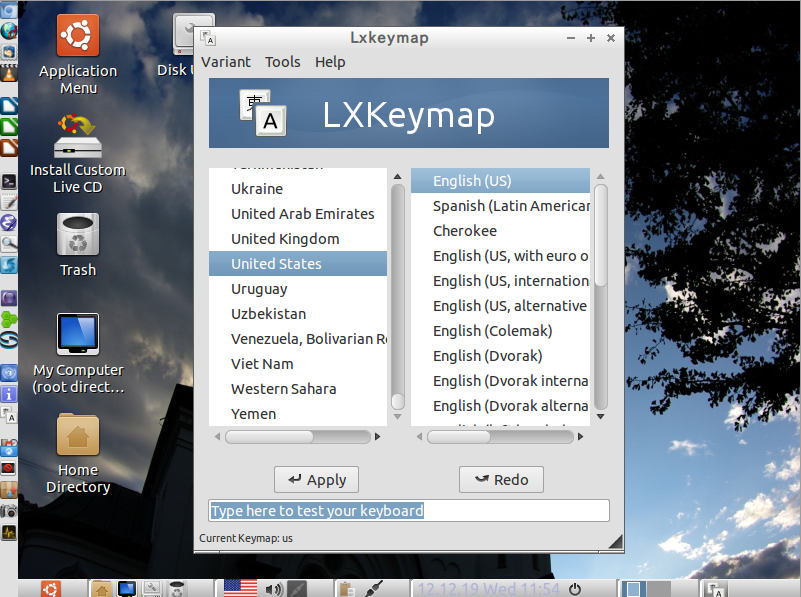Image resolution: width=801 pixels, height=597 pixels.
Task: Open LibreOffice Impress orange document icon
Action: [9, 147]
